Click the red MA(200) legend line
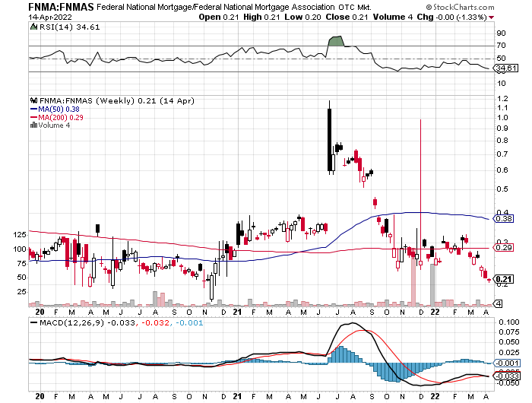The image size is (532, 403). (x=33, y=117)
